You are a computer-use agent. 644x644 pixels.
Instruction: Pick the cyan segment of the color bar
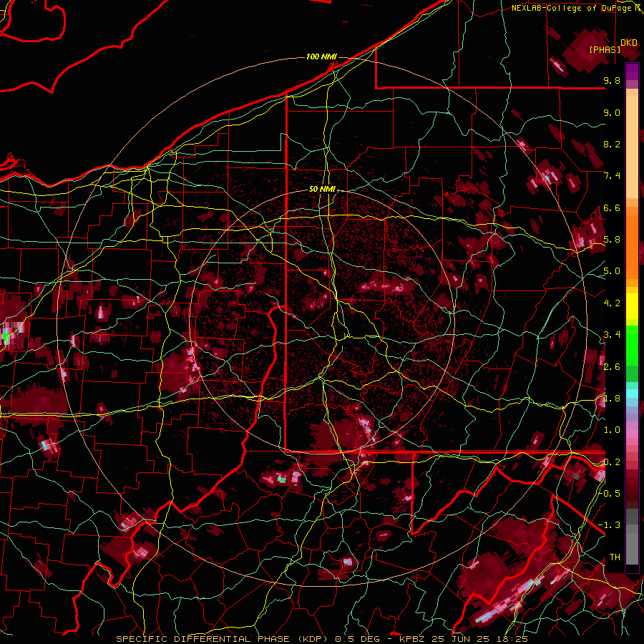point(632,394)
